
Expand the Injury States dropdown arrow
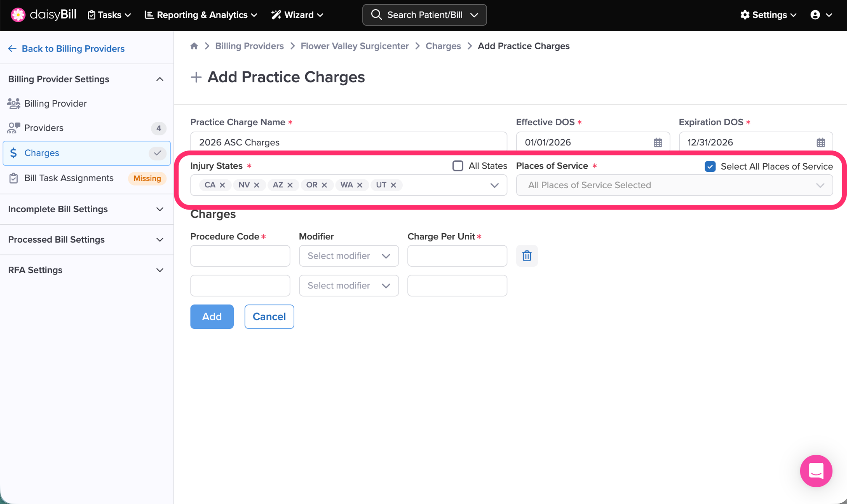coord(494,185)
